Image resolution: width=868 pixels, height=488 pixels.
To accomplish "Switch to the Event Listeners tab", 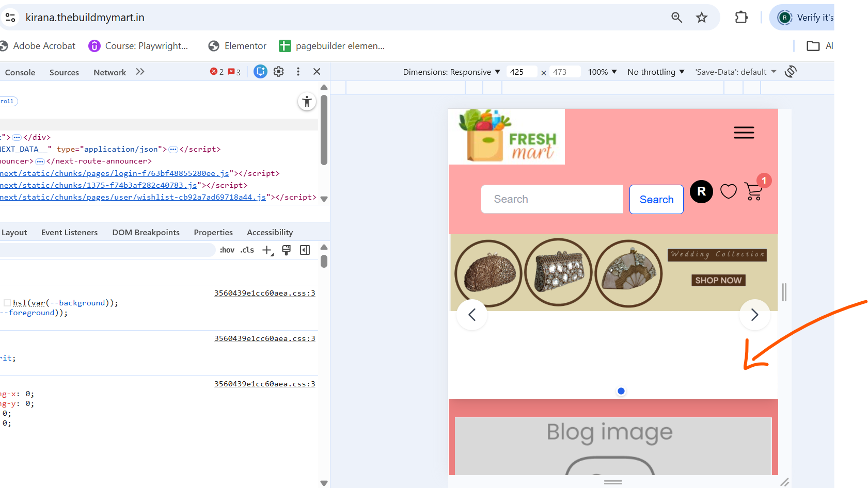I will 69,233.
